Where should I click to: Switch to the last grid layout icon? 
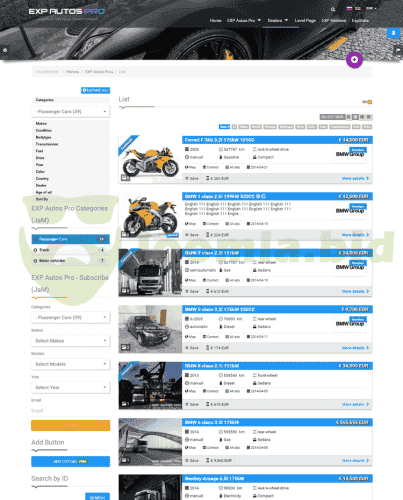pyautogui.click(x=369, y=117)
